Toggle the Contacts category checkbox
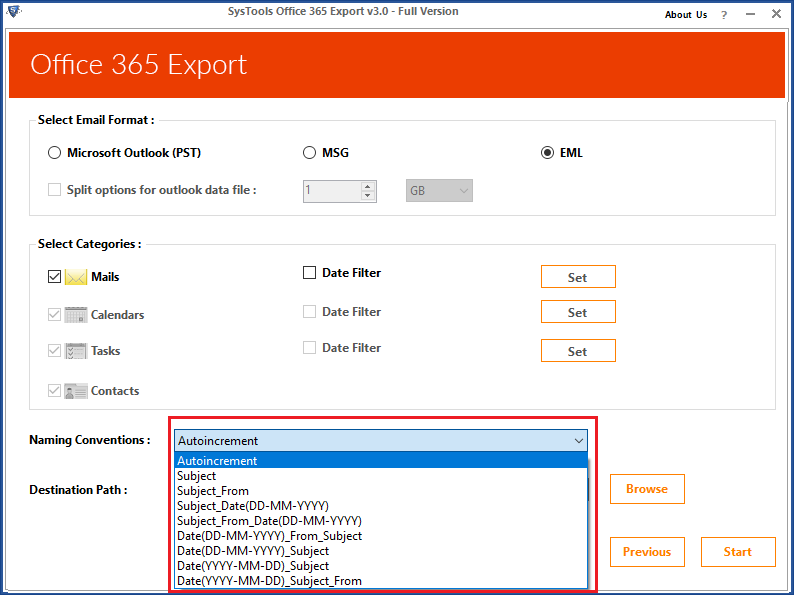Image resolution: width=794 pixels, height=595 pixels. point(54,391)
